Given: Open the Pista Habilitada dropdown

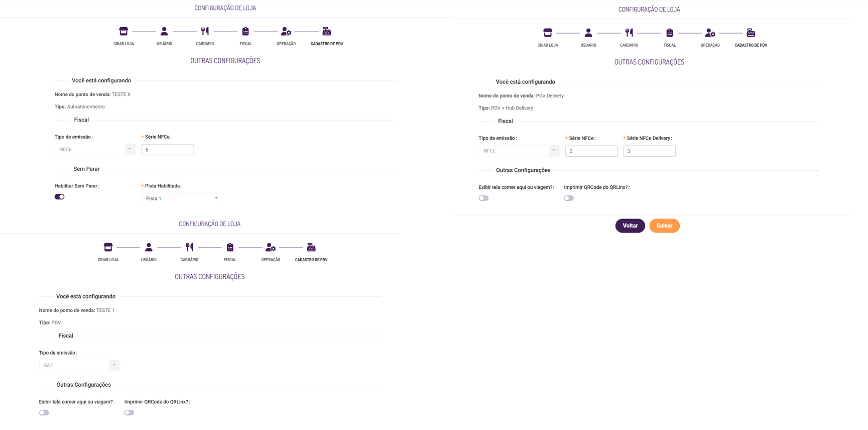Looking at the screenshot, I should pos(182,198).
